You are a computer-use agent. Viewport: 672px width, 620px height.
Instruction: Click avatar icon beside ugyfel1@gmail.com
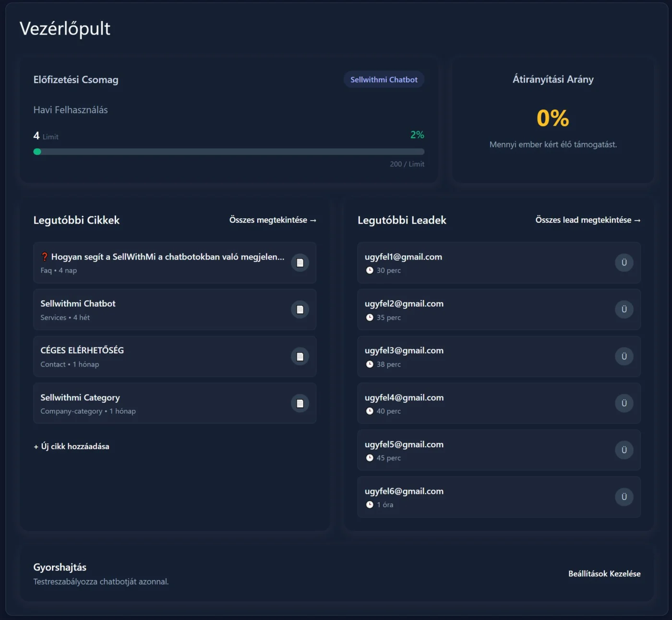point(624,262)
